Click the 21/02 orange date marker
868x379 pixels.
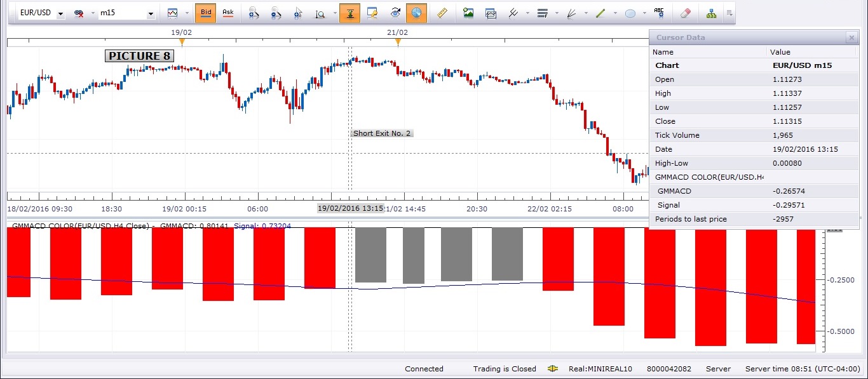(x=398, y=43)
